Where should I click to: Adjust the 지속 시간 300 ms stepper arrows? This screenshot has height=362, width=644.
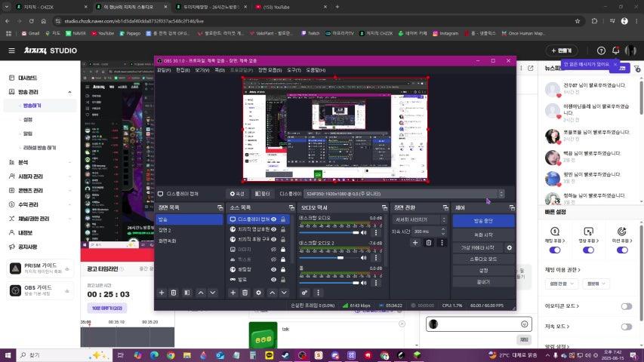443,232
